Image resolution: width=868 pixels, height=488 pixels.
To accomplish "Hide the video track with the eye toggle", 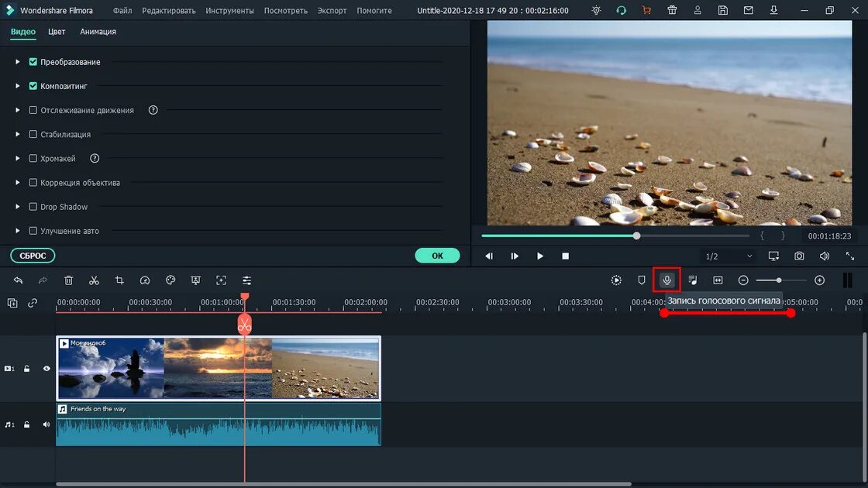I will 46,368.
